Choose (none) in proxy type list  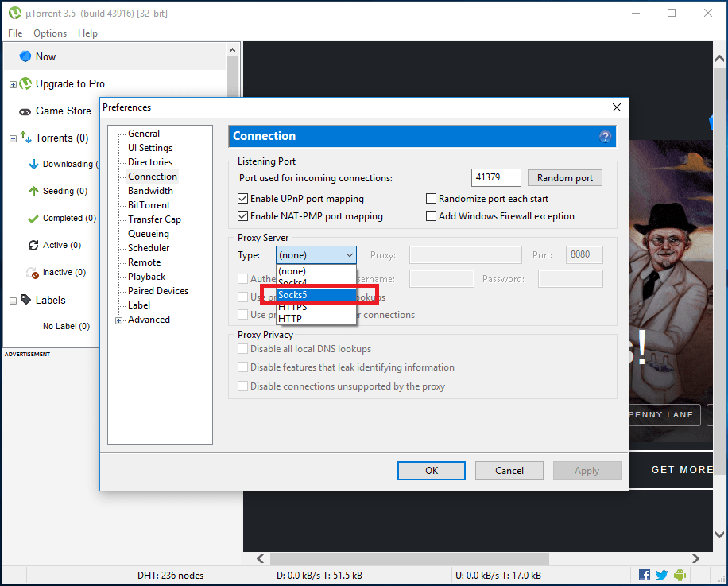click(x=316, y=270)
